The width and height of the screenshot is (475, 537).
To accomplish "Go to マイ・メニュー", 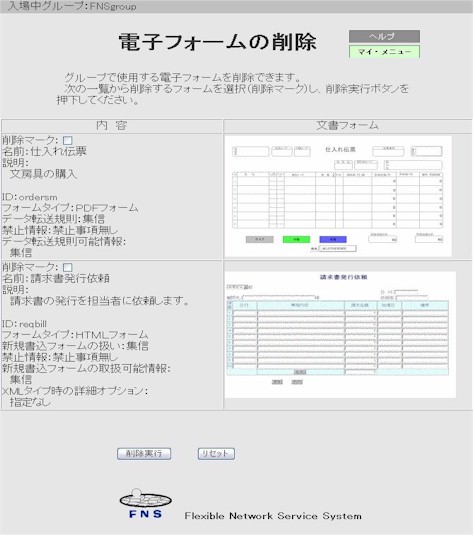I will [384, 52].
